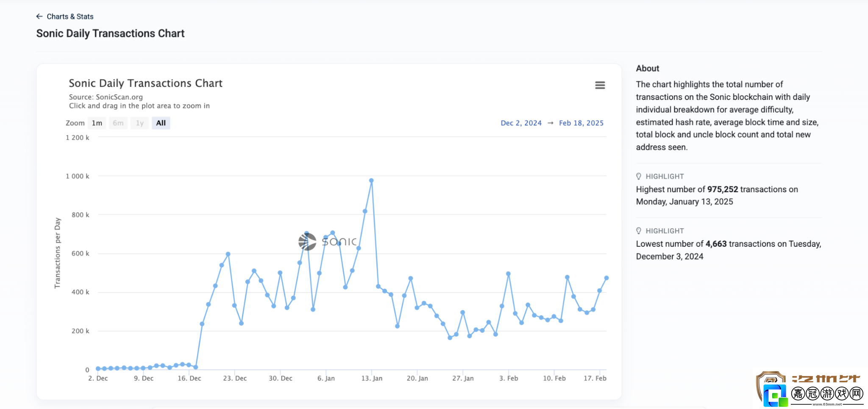Click the peak data point near 13 Jan
This screenshot has width=868, height=409.
click(x=371, y=180)
